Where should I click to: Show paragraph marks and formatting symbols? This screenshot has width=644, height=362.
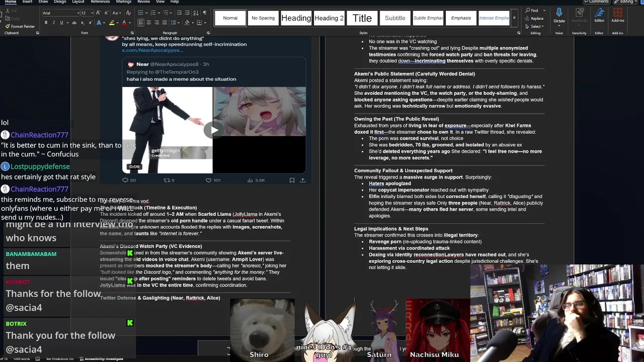point(205,13)
